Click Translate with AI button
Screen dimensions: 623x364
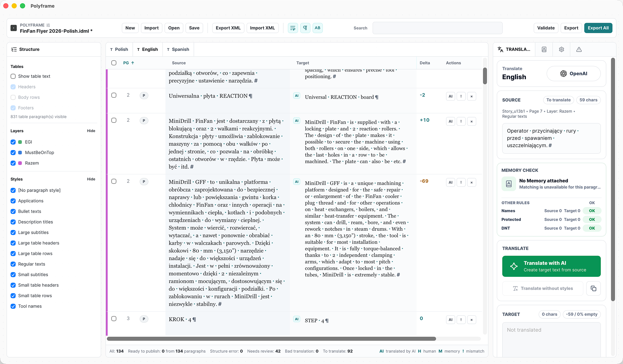pos(551,266)
